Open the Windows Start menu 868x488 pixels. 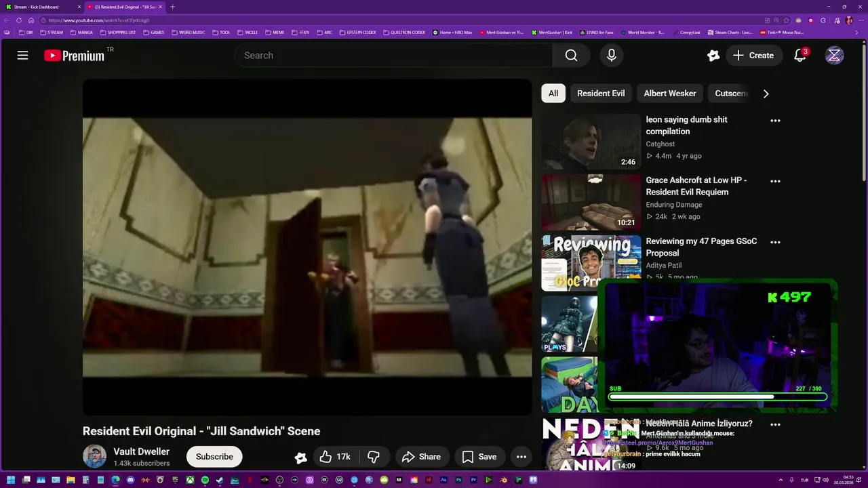[11, 481]
